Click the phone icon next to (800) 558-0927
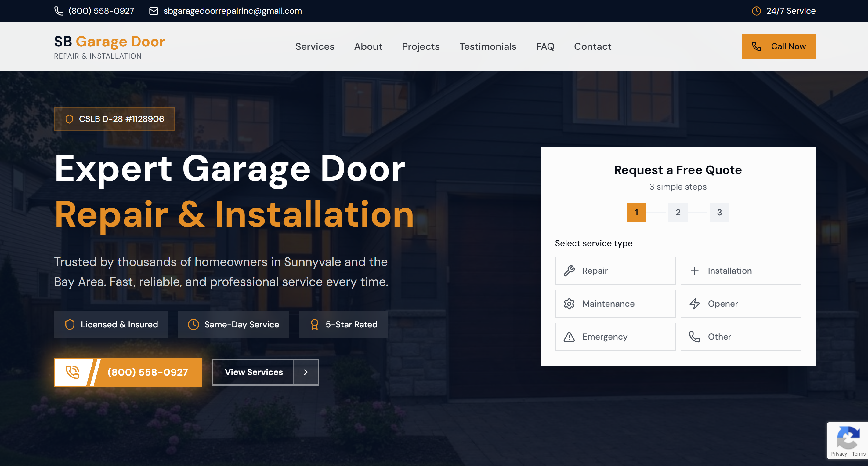 [59, 10]
